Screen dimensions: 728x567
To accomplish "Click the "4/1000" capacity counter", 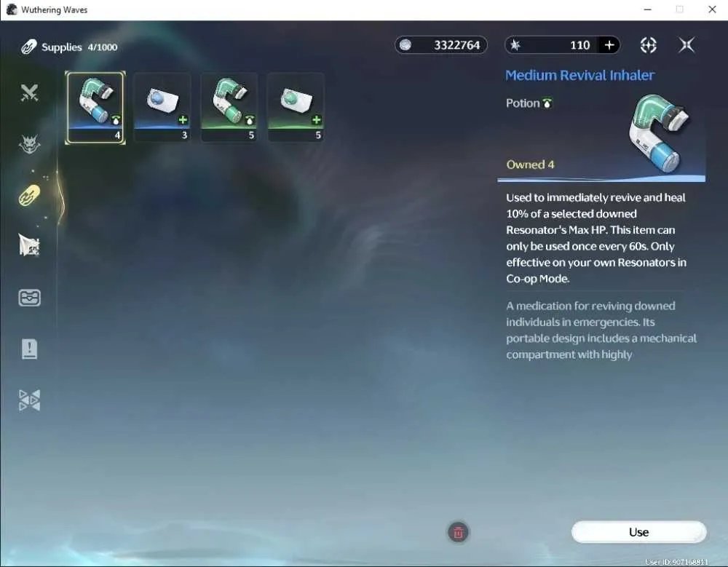I will (x=103, y=47).
